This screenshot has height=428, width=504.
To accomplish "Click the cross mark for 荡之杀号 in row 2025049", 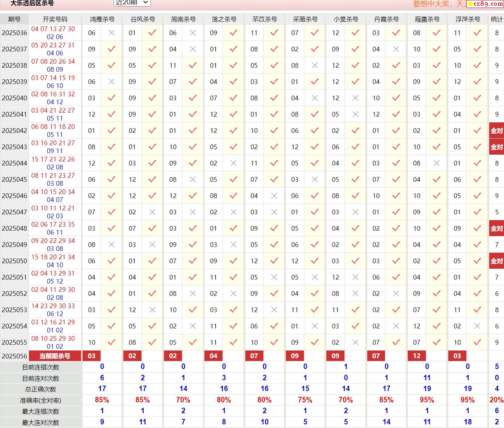I will point(233,245).
